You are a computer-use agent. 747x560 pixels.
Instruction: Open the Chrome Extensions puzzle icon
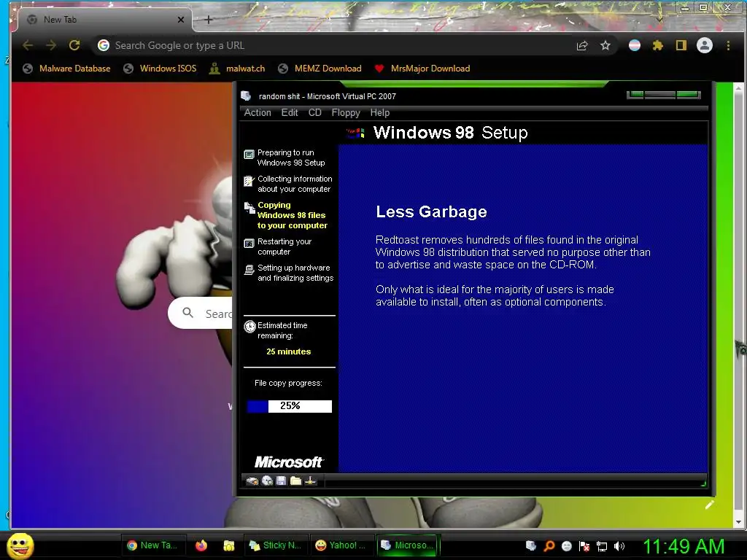click(658, 45)
